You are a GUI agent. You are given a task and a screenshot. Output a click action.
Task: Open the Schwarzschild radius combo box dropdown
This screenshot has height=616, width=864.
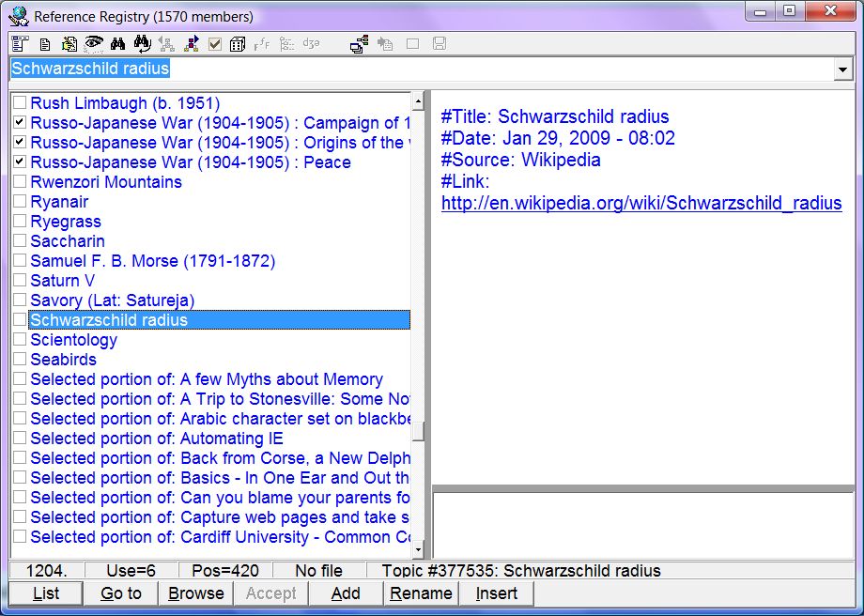coord(843,69)
